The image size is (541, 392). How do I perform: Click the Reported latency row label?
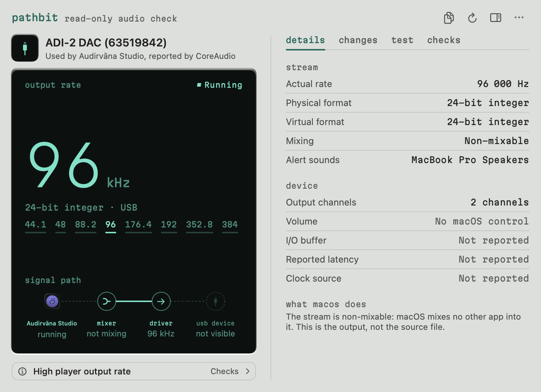click(x=322, y=259)
